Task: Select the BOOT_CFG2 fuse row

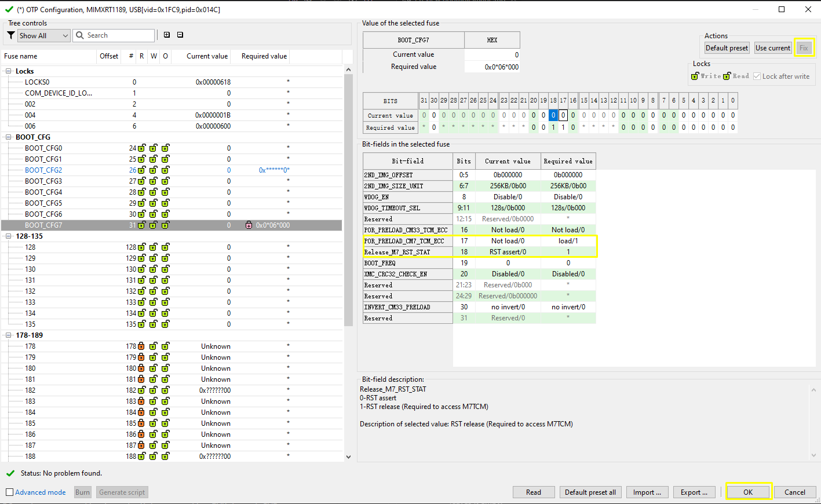Action: click(x=43, y=170)
